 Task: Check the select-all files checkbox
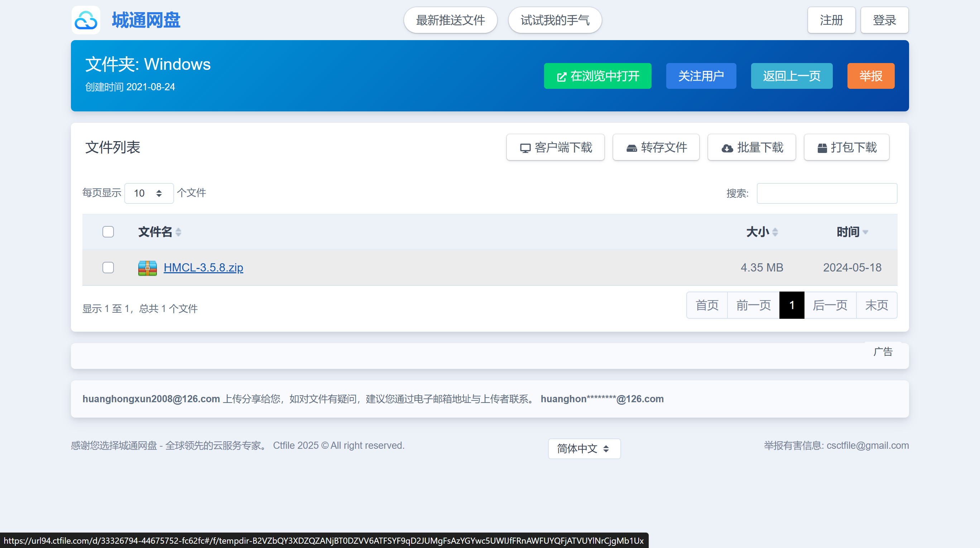(108, 232)
